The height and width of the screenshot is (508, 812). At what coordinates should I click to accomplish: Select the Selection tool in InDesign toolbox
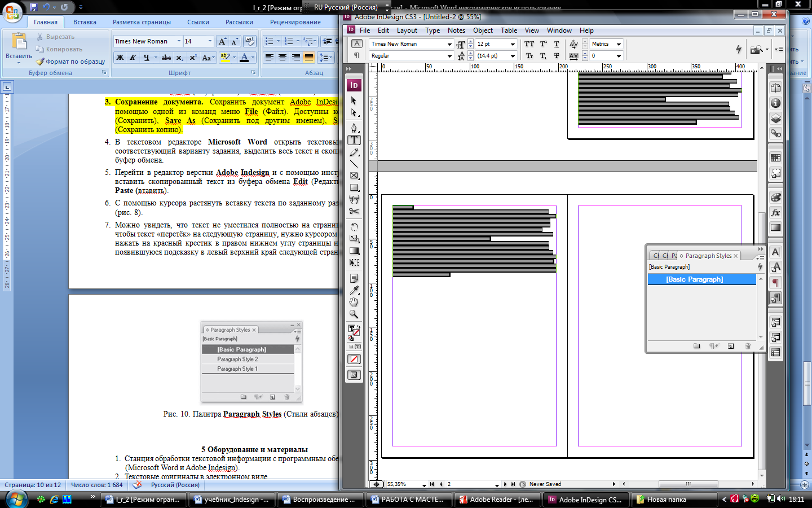(354, 100)
